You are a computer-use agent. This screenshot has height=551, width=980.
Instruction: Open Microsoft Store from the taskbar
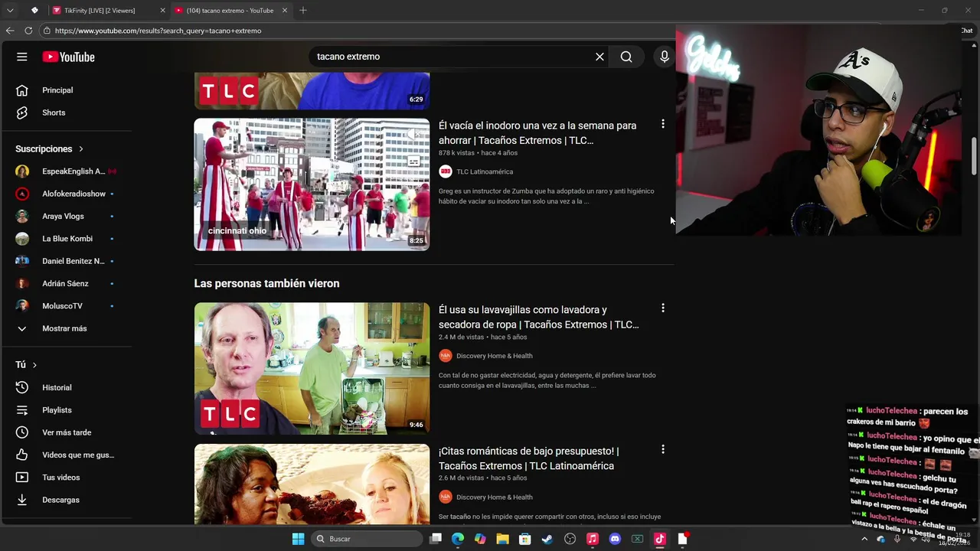[525, 539]
